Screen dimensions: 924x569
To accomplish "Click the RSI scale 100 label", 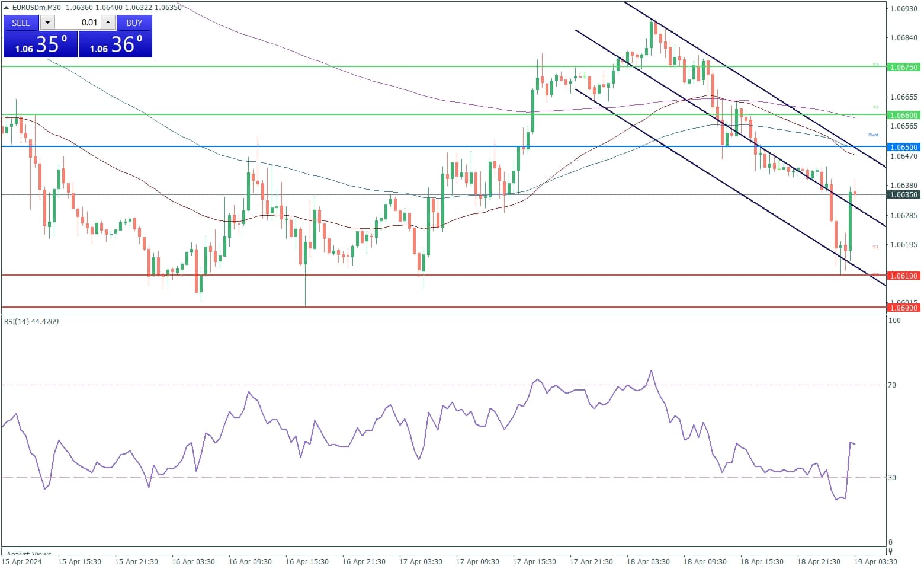I will click(894, 321).
